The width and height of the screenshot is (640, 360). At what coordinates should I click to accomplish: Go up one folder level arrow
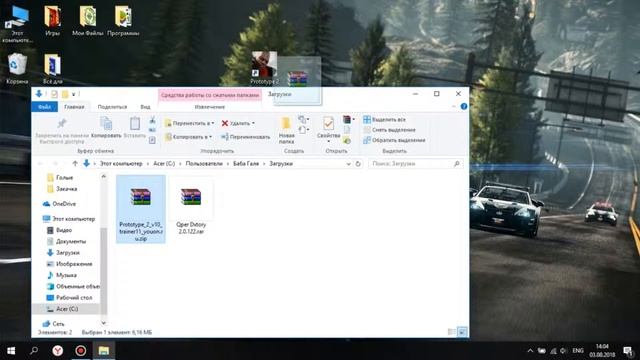(75, 163)
